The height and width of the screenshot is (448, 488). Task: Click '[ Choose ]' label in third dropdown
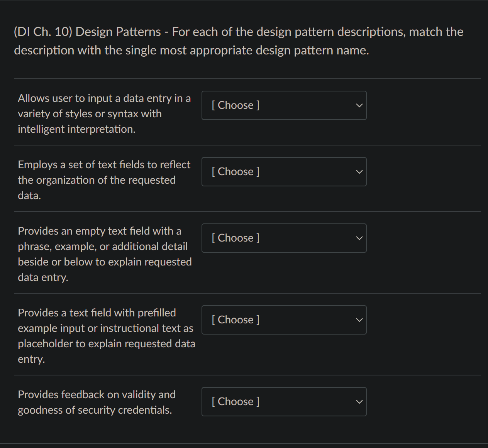[x=236, y=238]
